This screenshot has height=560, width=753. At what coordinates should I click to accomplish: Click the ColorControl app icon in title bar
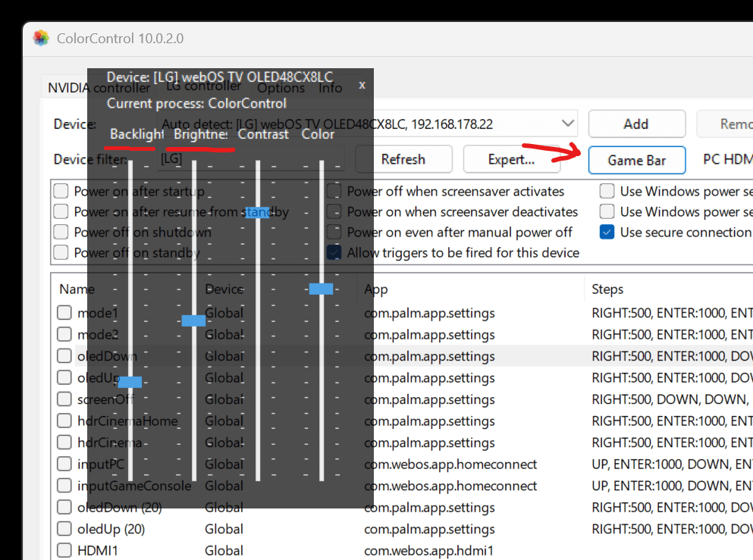point(41,38)
